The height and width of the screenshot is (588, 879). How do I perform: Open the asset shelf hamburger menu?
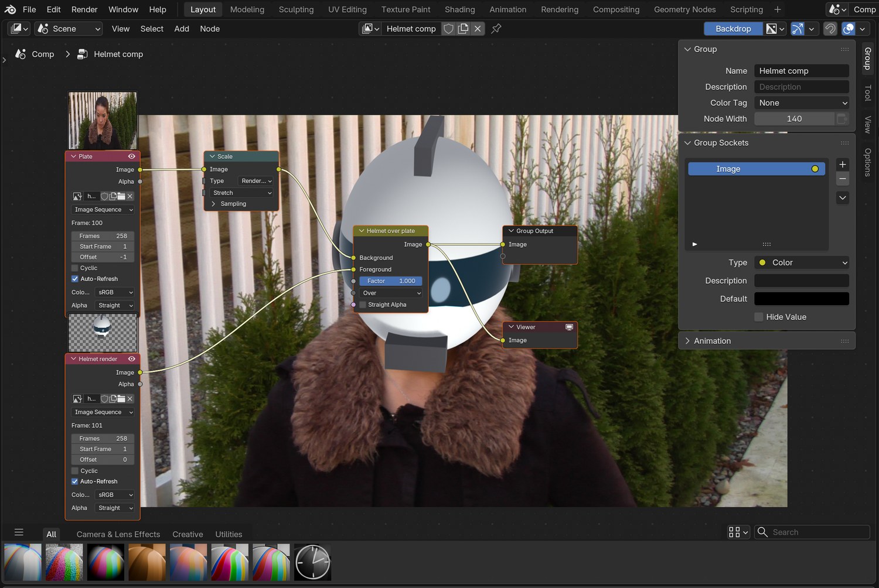tap(19, 532)
